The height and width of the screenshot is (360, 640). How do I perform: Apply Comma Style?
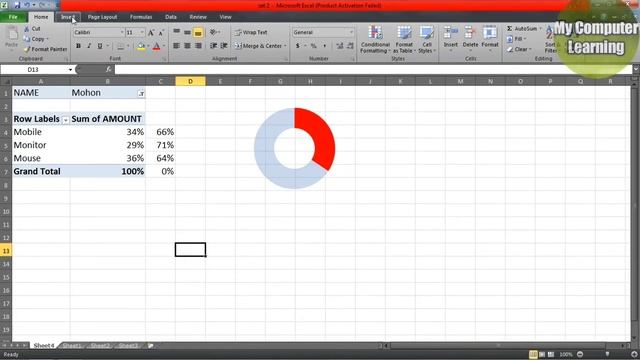tap(324, 46)
